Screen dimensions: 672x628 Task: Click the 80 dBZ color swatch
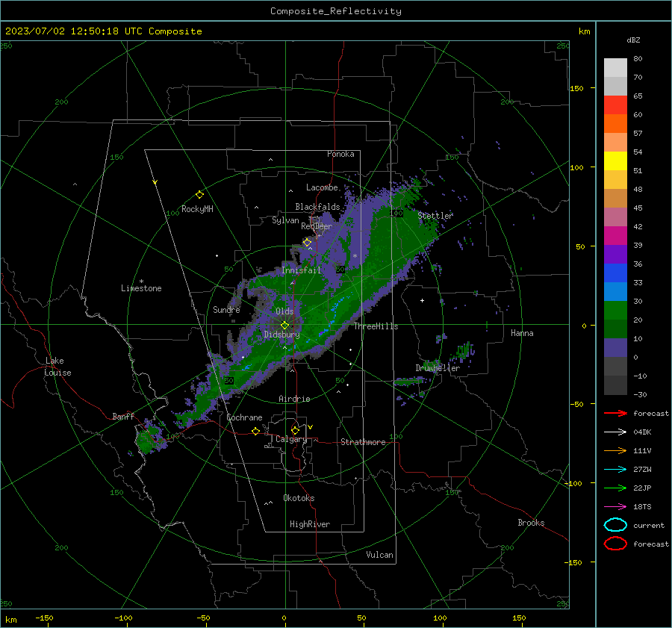coord(615,67)
